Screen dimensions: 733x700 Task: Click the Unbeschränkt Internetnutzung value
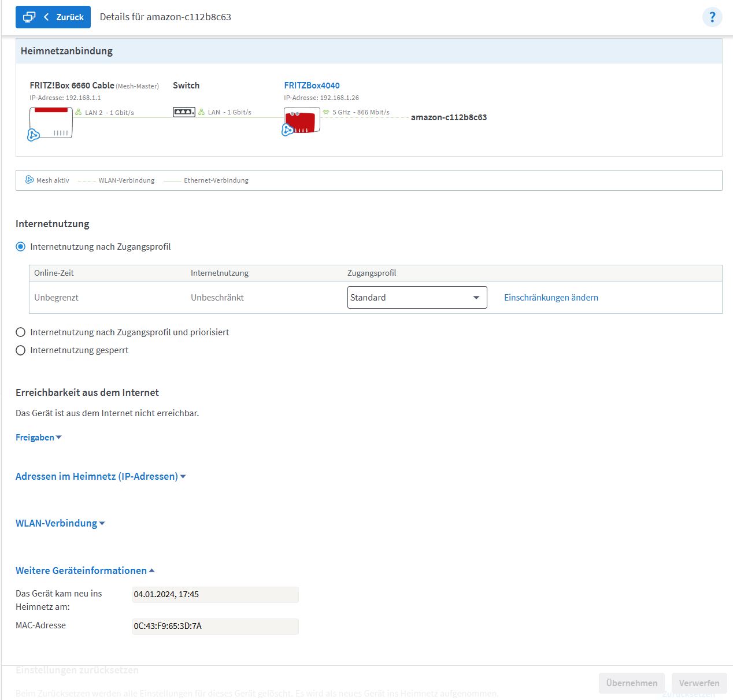pos(217,298)
